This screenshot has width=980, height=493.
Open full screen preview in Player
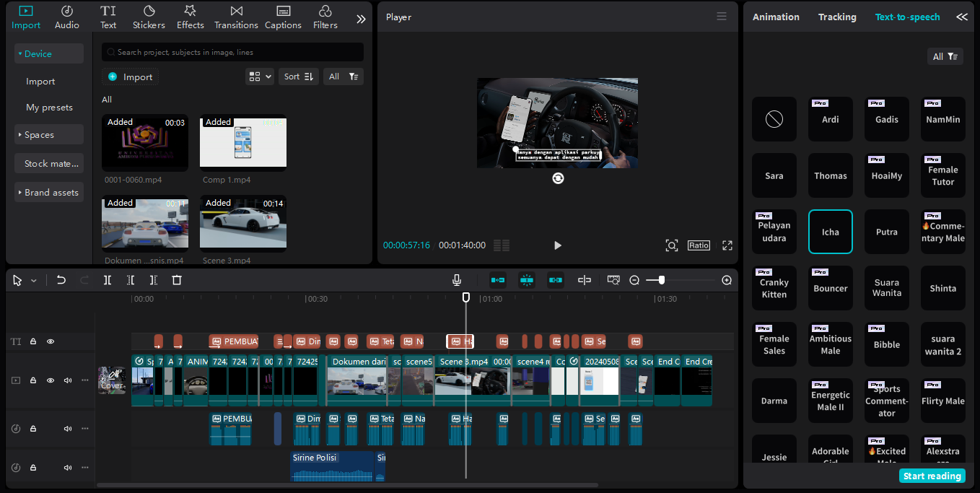click(x=727, y=245)
